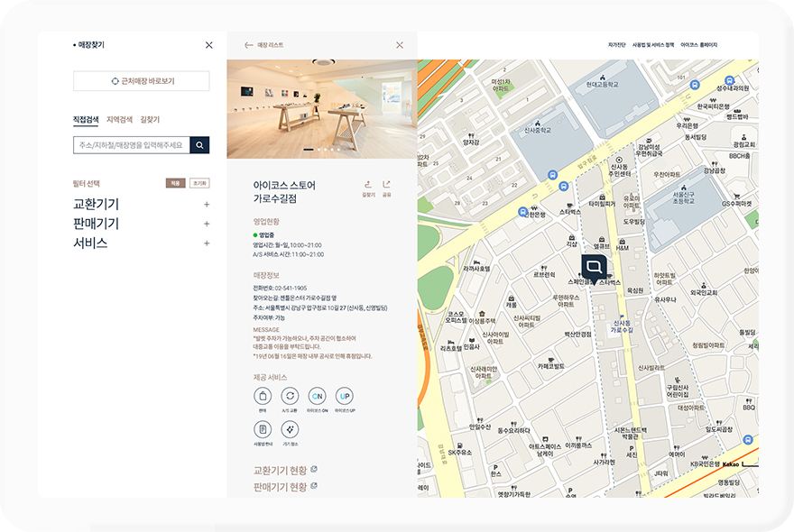Open the 길찾기 tab in the search panel
This screenshot has width=794, height=532.
pos(150,119)
